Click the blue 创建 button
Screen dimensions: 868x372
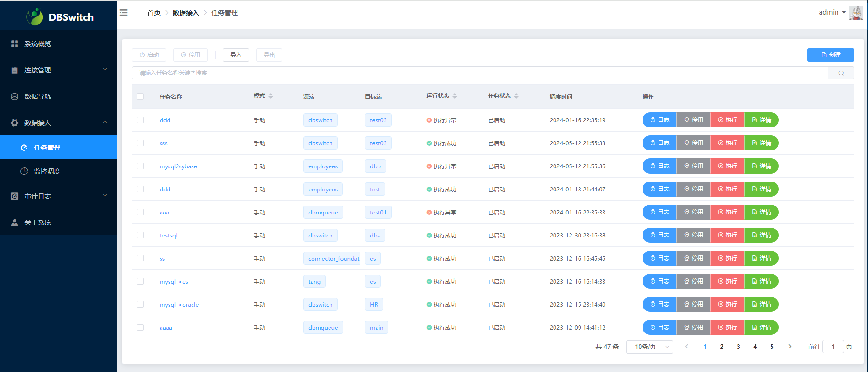click(x=830, y=55)
